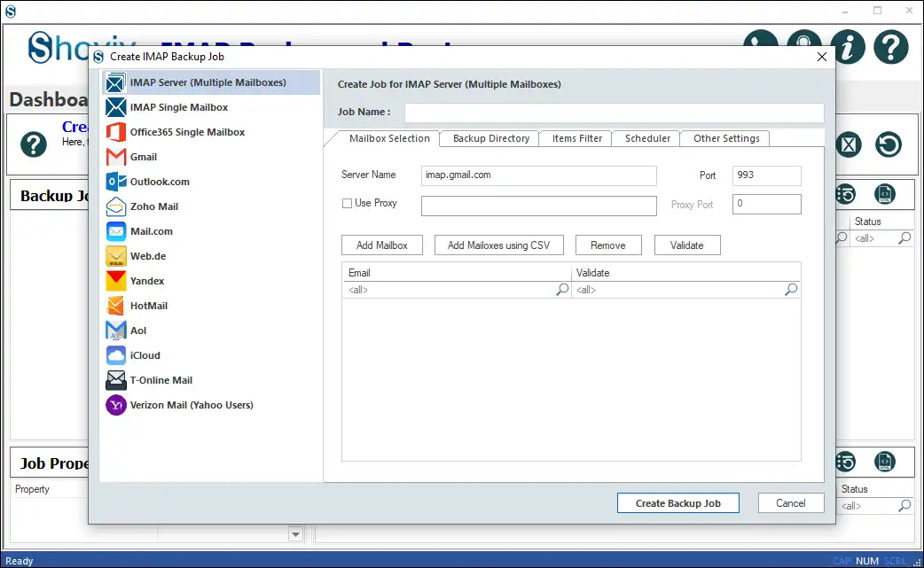
Task: Click report icon in Job Properties panel
Action: click(x=884, y=462)
